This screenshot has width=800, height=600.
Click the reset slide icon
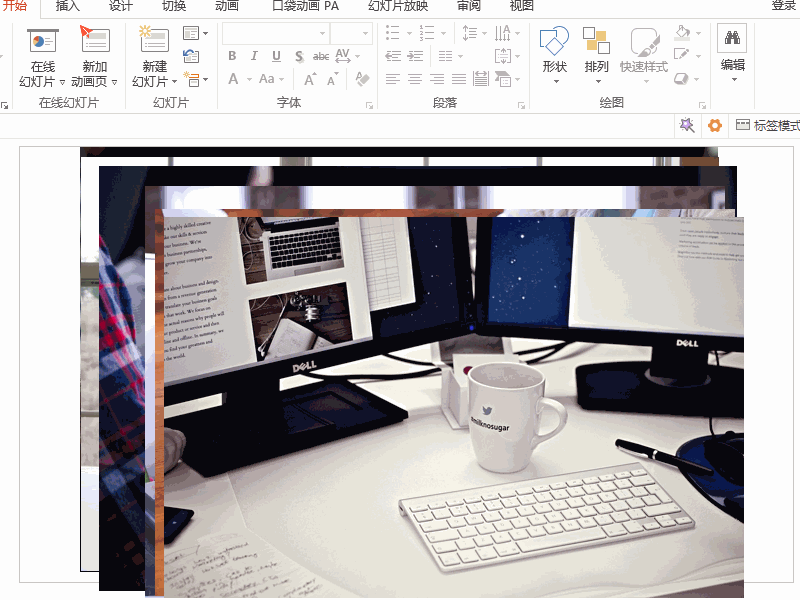coord(191,56)
